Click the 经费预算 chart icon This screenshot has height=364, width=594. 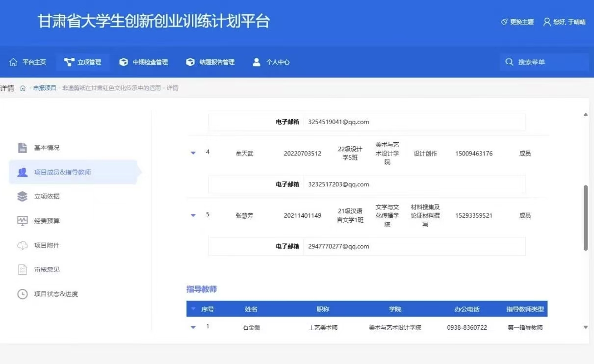tap(22, 221)
